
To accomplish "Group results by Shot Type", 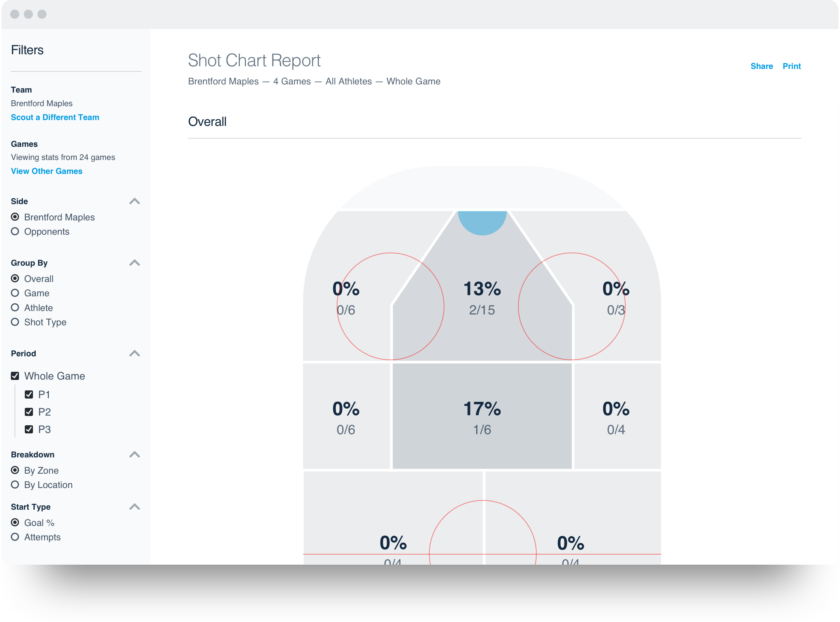I will (15, 322).
